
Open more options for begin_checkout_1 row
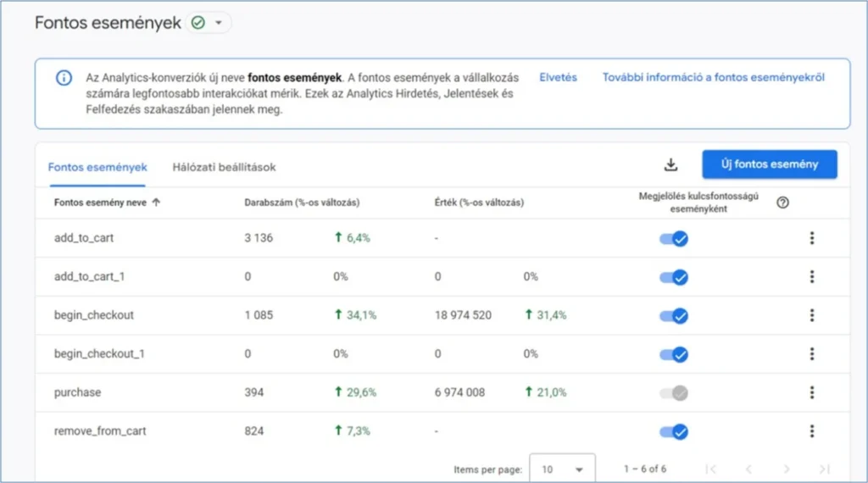pos(811,353)
